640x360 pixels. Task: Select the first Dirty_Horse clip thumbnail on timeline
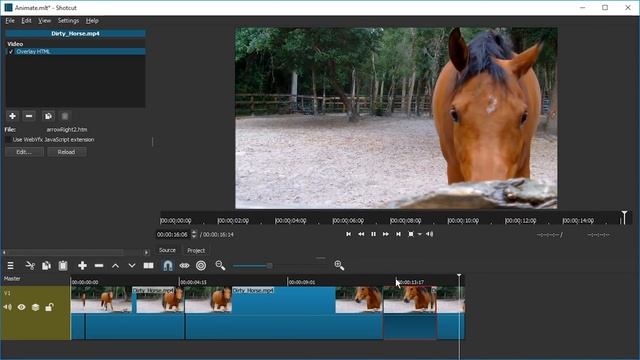pos(101,300)
